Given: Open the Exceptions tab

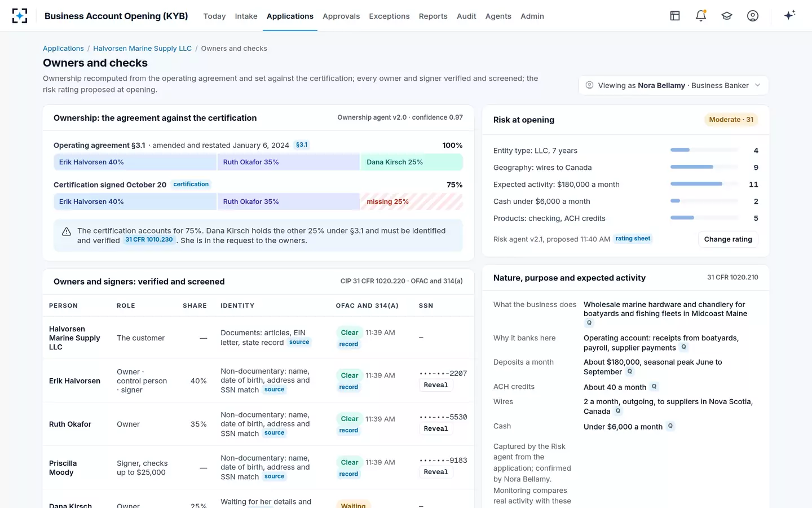Looking at the screenshot, I should [389, 16].
